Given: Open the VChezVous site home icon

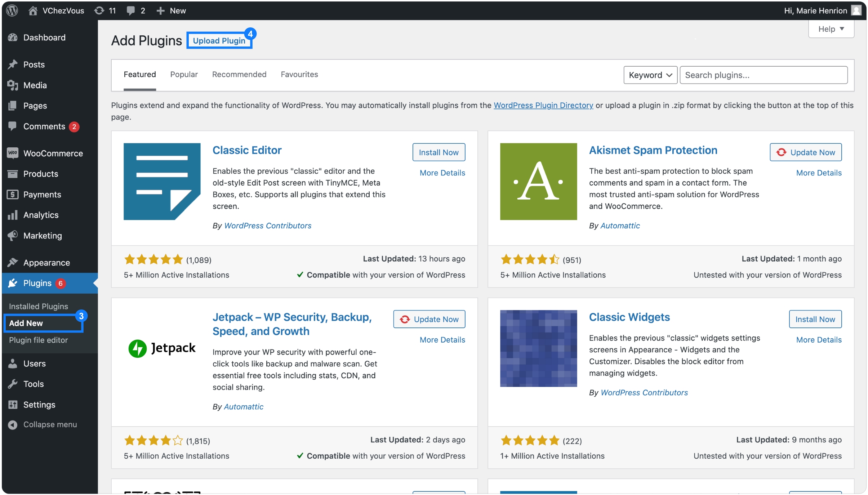Looking at the screenshot, I should (x=33, y=10).
